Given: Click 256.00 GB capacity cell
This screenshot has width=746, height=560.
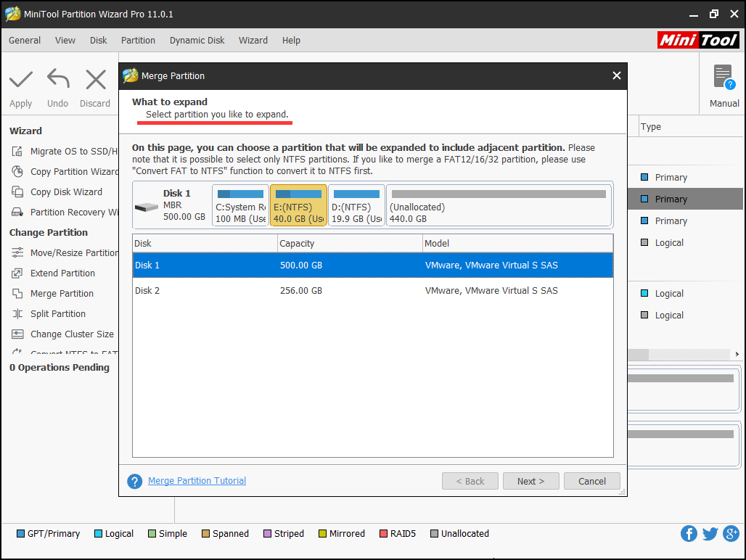Looking at the screenshot, I should click(x=301, y=290).
